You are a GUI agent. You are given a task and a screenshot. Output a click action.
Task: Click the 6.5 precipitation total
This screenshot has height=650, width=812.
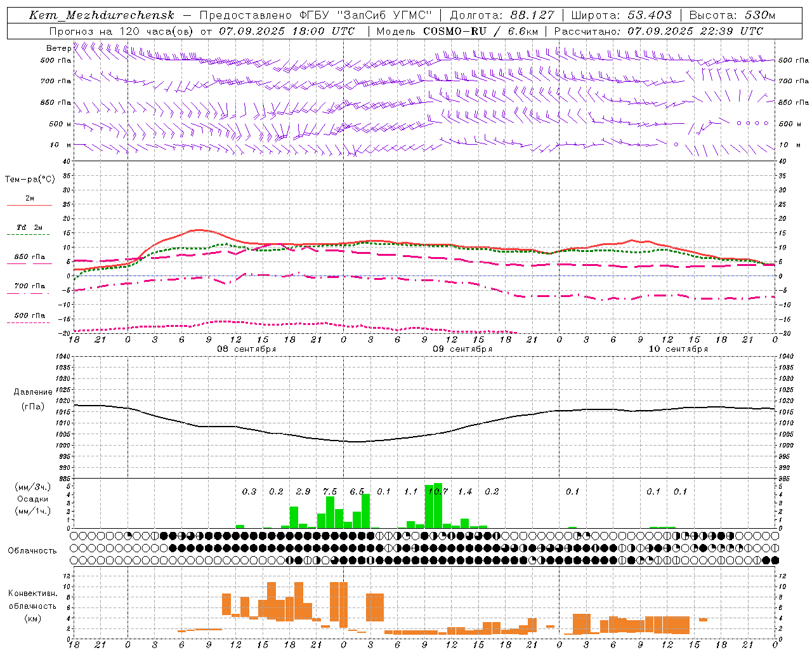click(x=357, y=491)
